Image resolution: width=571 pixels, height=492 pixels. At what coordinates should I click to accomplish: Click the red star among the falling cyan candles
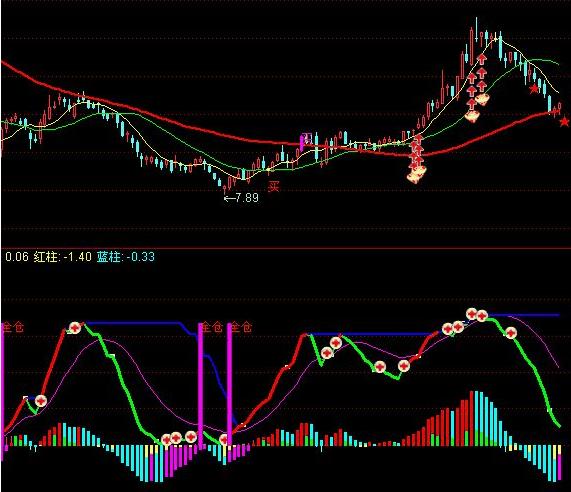pyautogui.click(x=533, y=88)
